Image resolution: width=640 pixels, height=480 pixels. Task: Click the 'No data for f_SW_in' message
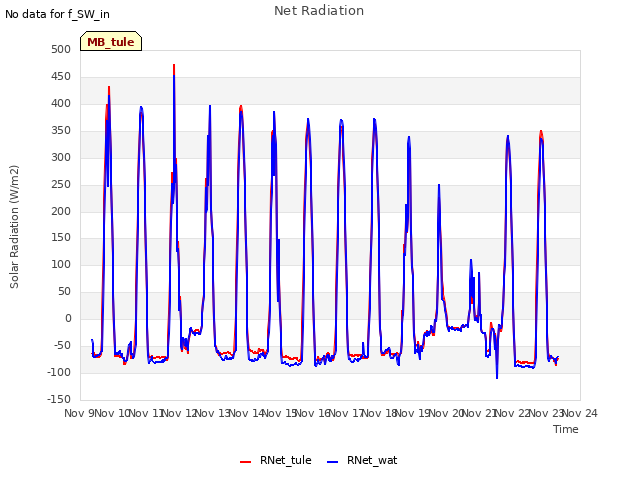57,14
